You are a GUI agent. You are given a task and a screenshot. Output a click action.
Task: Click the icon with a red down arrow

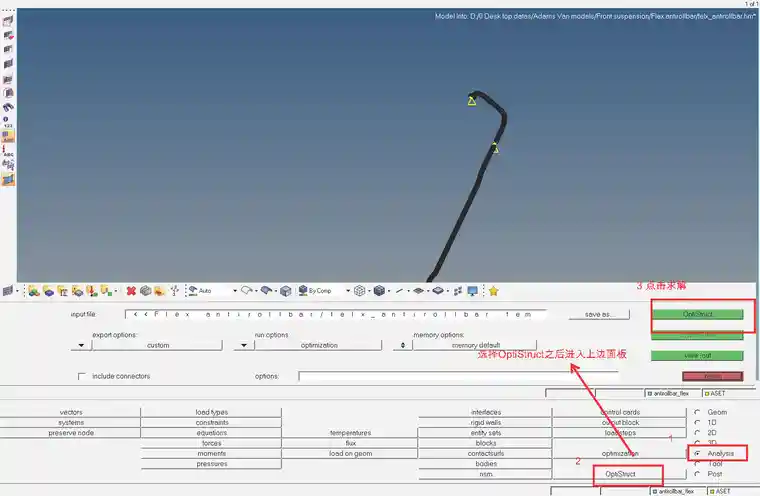click(x=91, y=291)
